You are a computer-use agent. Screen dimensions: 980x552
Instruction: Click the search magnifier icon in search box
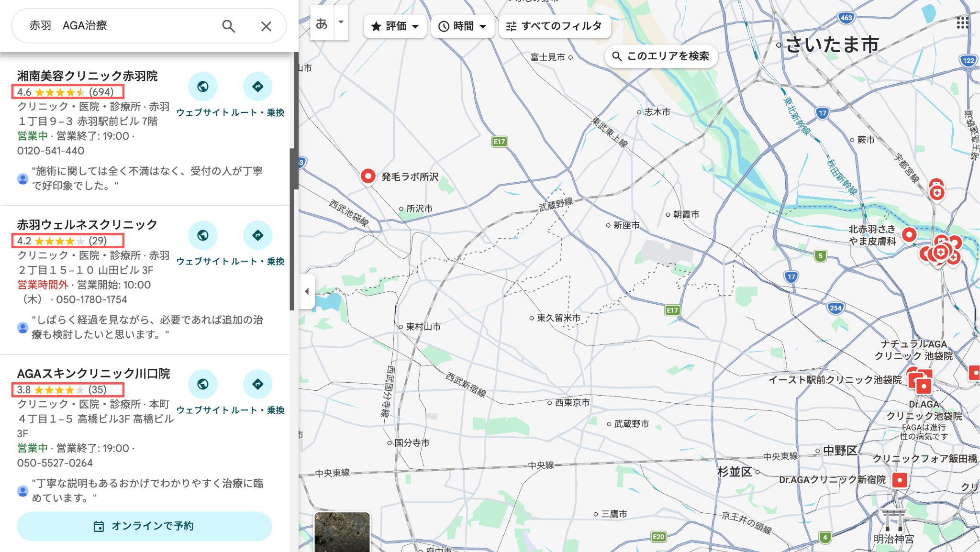coord(229,26)
